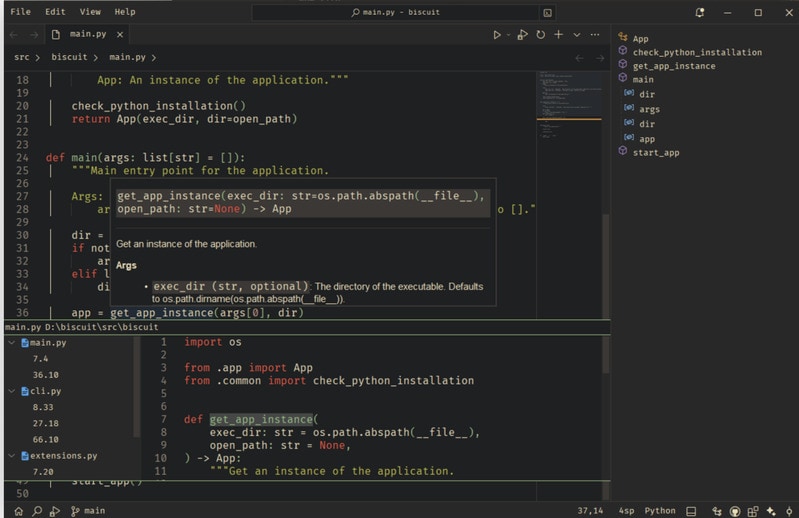Collapse the cli.py references group
The width and height of the screenshot is (799, 518).
pos(12,392)
